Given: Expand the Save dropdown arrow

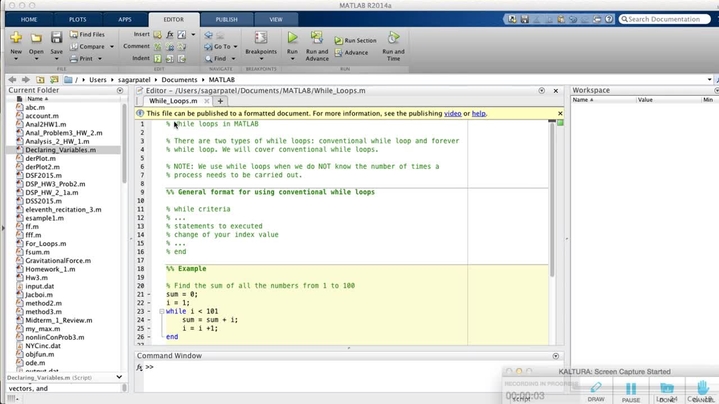Looking at the screenshot, I should click(56, 59).
